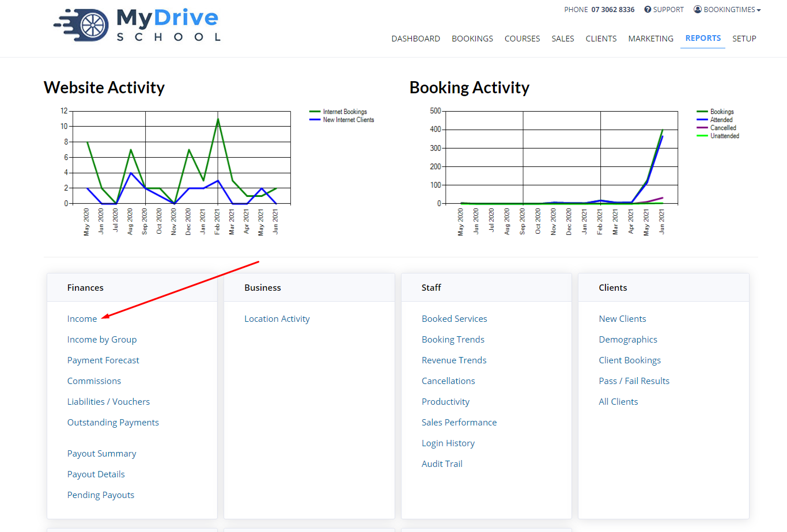
Task: Open the Login History report
Action: click(448, 443)
